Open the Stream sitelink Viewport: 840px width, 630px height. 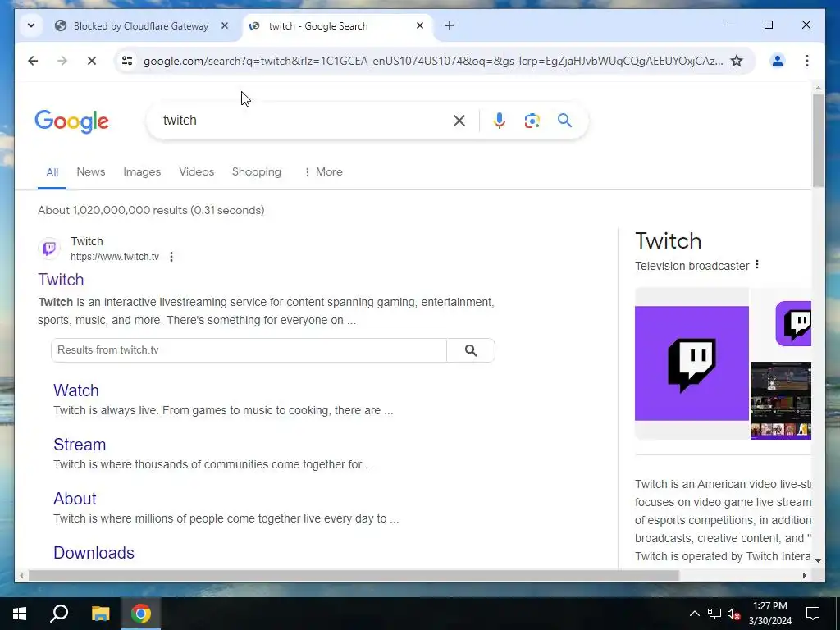(x=80, y=444)
